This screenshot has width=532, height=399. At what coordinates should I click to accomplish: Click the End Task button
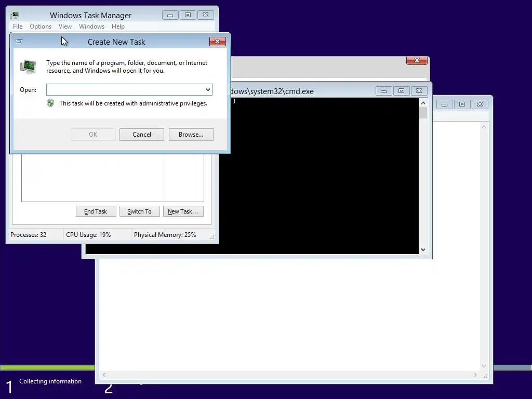[x=96, y=211]
